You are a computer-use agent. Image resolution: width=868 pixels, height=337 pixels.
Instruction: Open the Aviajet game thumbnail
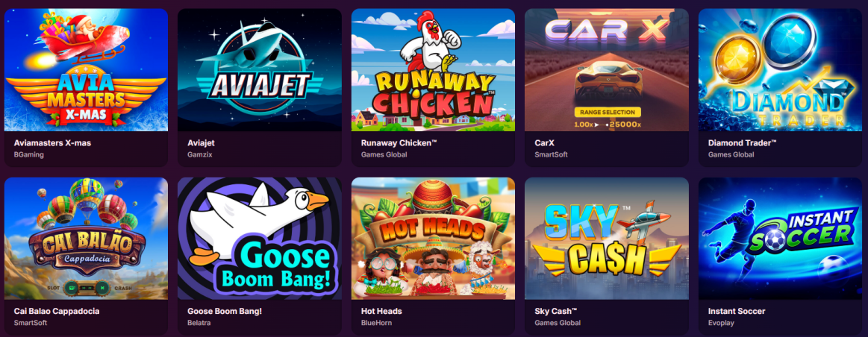point(260,70)
